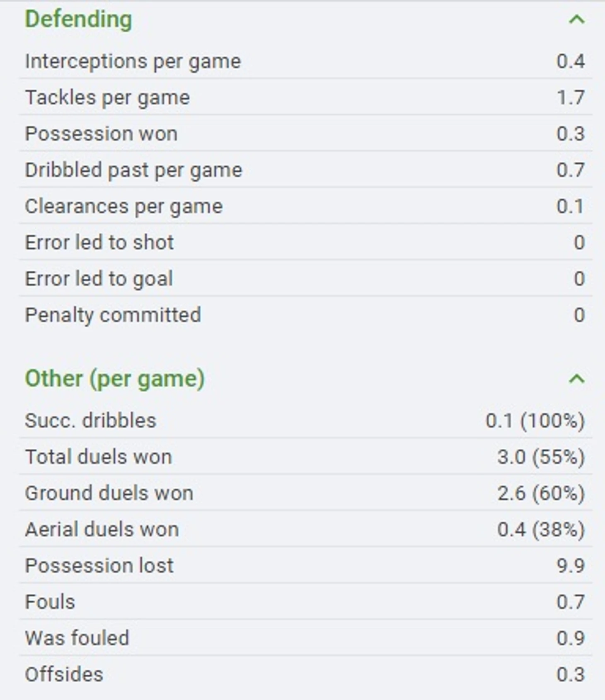Select the Penalty committed stat
The width and height of the screenshot is (605, 700).
point(305,315)
